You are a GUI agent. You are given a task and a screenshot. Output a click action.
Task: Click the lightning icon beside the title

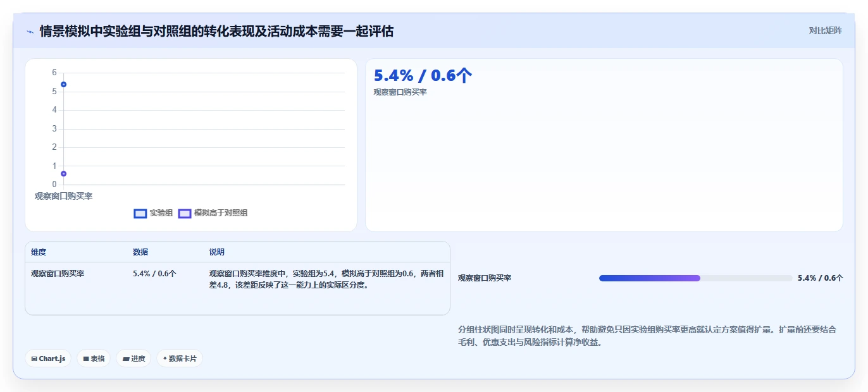30,32
